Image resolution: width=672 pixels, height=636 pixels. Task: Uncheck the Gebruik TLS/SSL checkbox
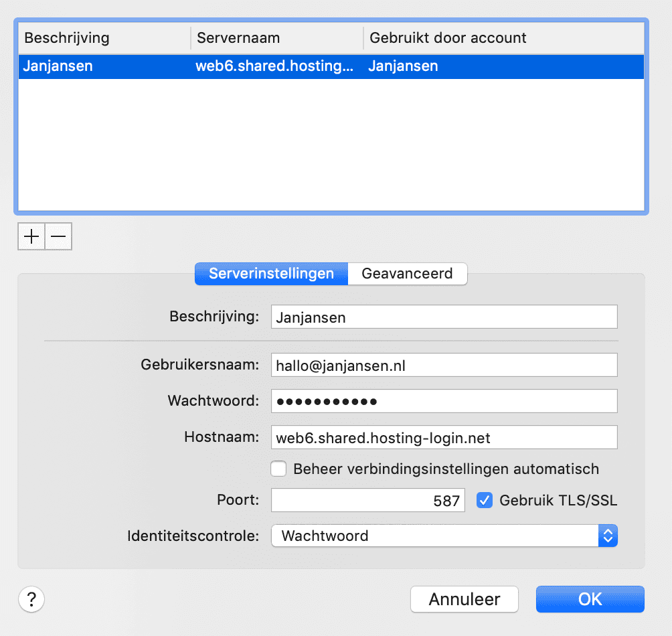(485, 500)
